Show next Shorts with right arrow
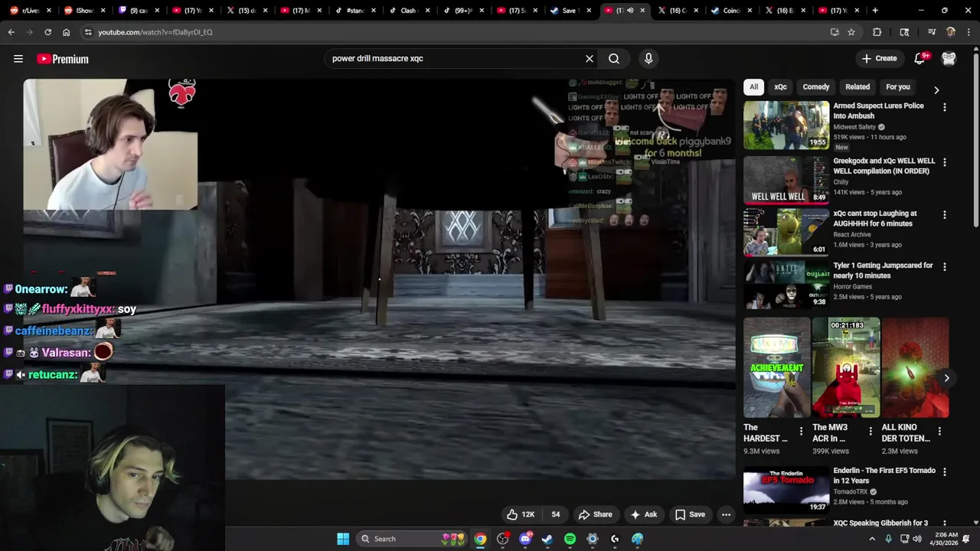980x551 pixels. [946, 378]
